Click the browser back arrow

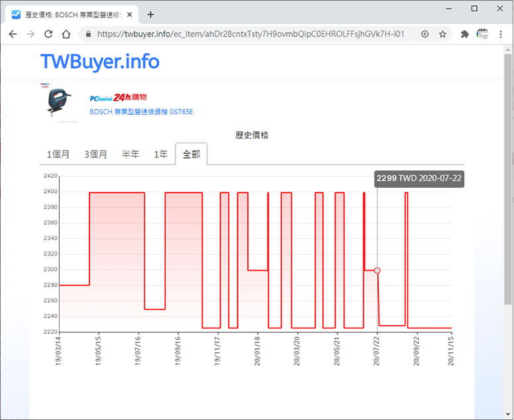[13, 34]
